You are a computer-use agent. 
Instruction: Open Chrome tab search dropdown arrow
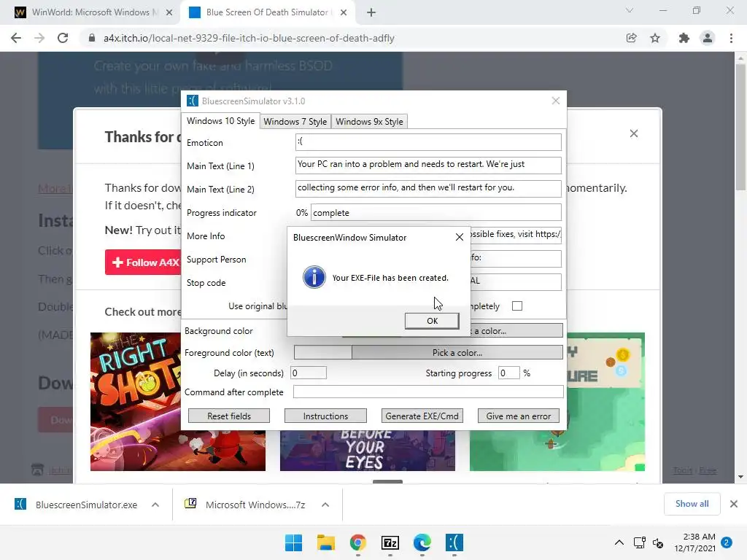[630, 10]
